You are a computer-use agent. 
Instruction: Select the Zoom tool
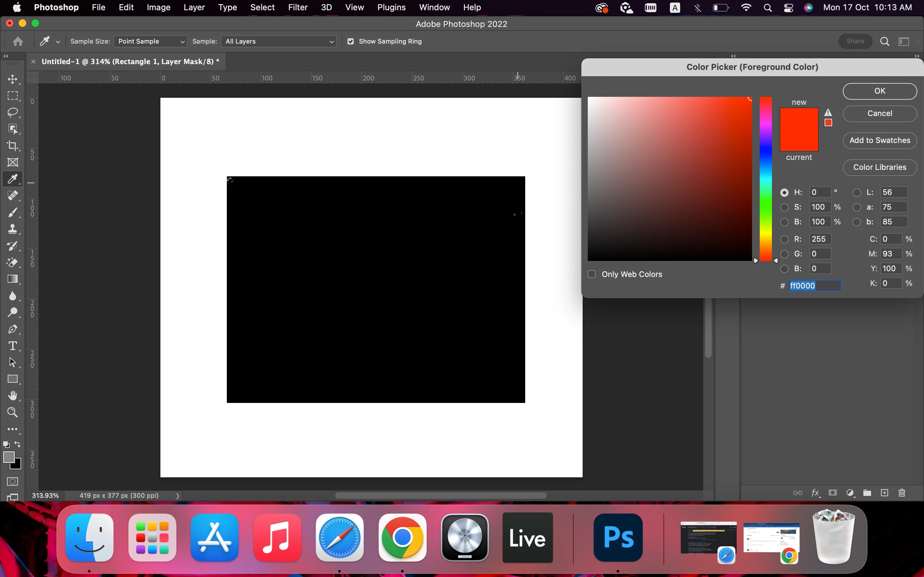point(13,412)
